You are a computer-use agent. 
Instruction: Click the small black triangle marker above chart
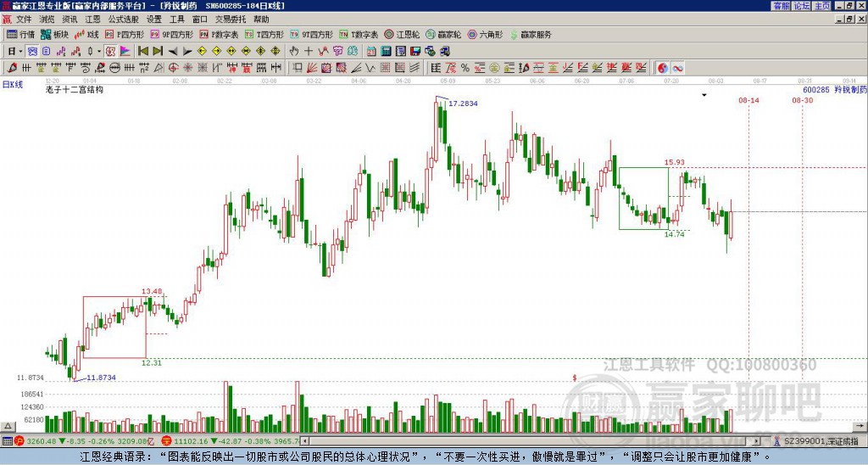point(704,95)
